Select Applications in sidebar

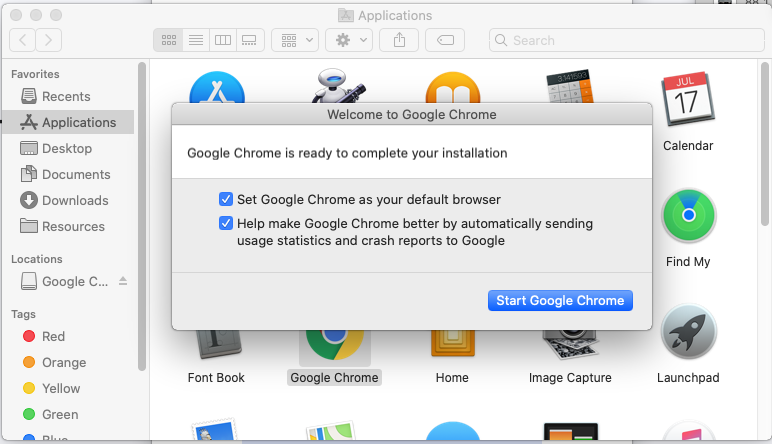[68, 122]
